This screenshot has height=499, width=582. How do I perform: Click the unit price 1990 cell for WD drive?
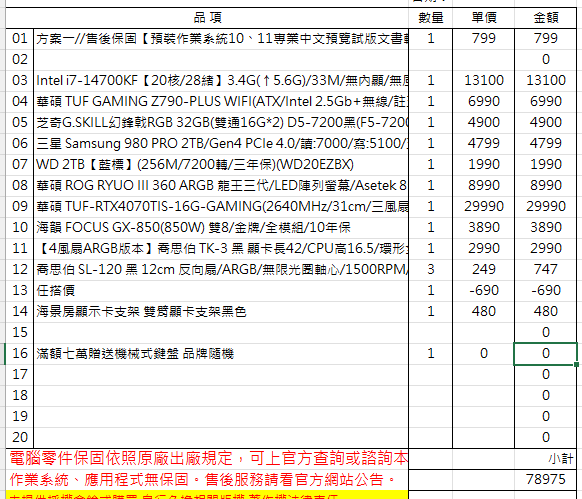484,164
